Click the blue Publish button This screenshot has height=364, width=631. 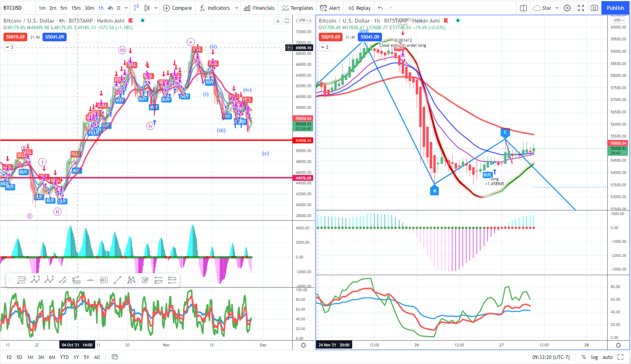(615, 8)
